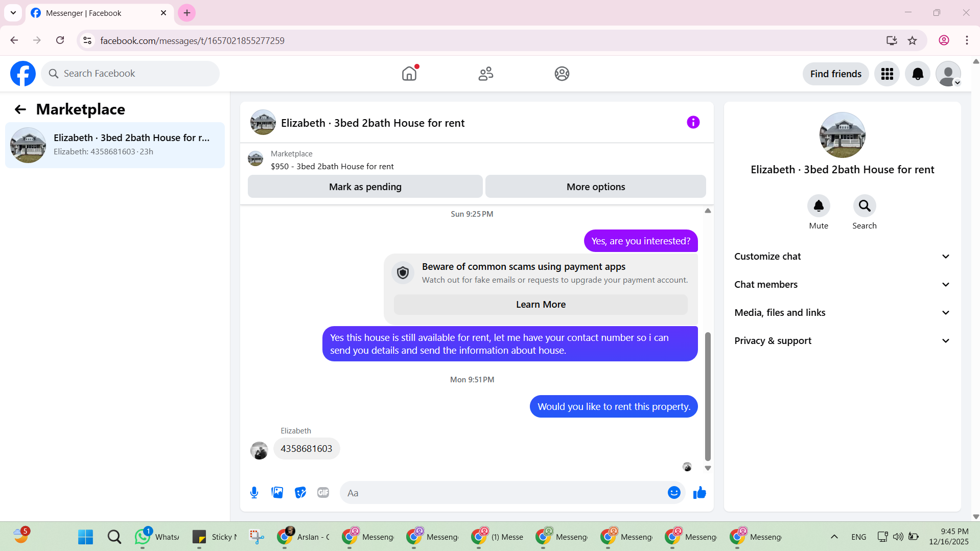This screenshot has height=551, width=980.
Task: Open the notifications bell in header
Action: 918,74
